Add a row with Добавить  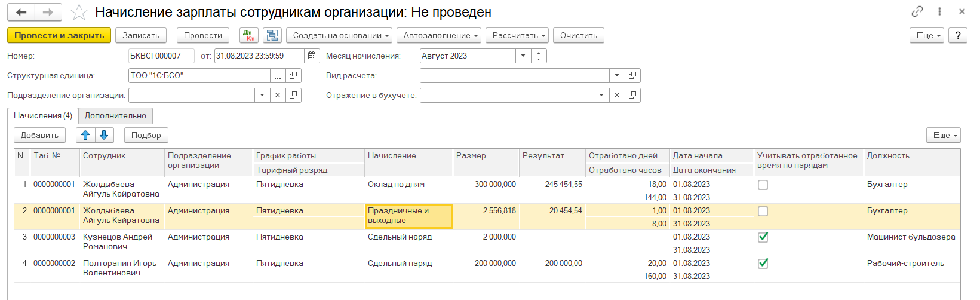pos(39,135)
